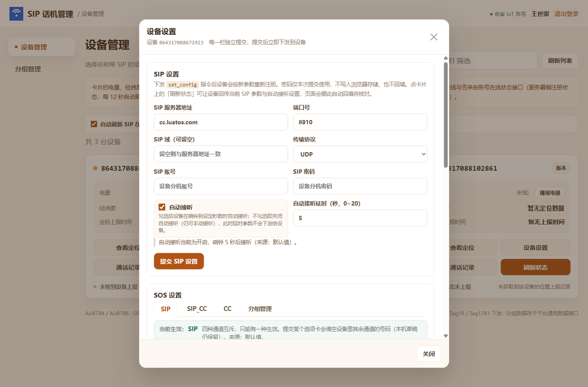The image size is (588, 387).
Task: Click the 退出登录 link
Action: click(x=566, y=14)
